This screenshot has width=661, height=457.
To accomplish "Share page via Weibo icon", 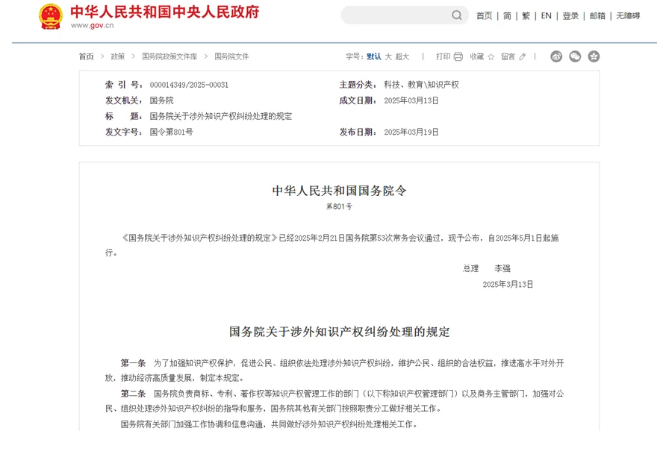I will 557,57.
